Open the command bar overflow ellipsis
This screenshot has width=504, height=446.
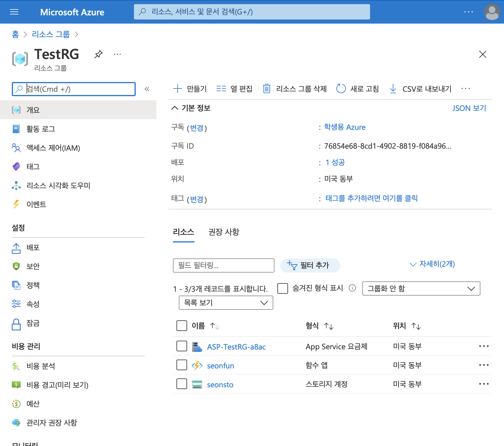coord(465,89)
